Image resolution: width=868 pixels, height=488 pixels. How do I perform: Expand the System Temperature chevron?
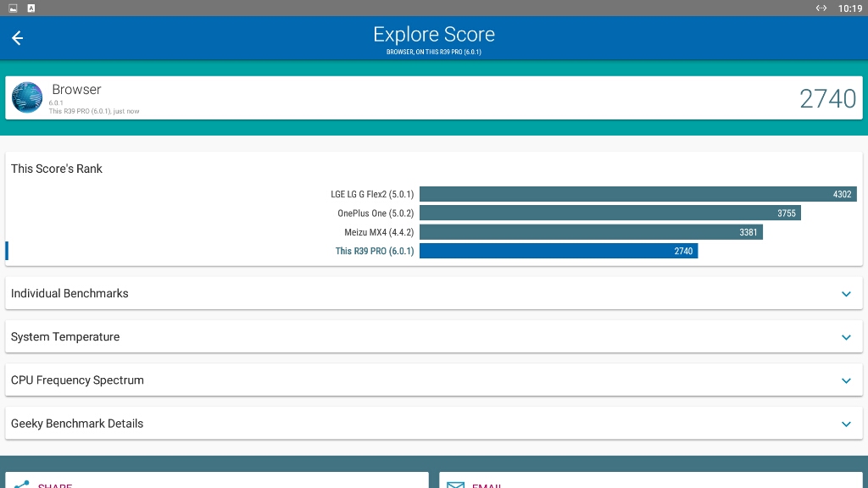coord(846,337)
